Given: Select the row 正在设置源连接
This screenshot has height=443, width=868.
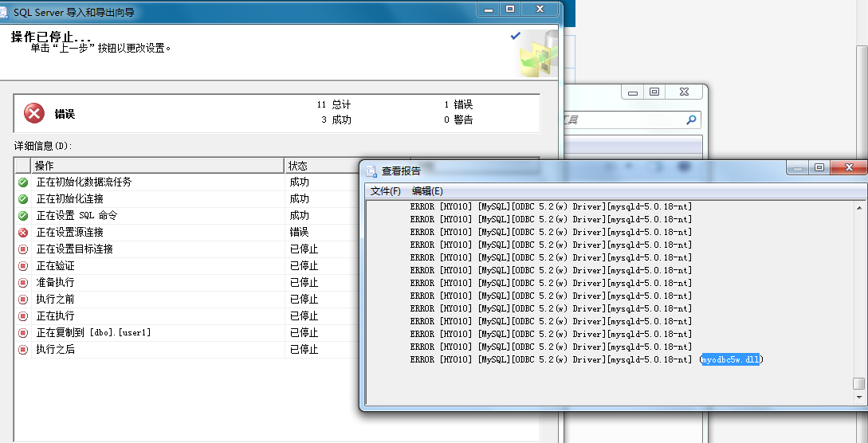Looking at the screenshot, I should click(187, 233).
